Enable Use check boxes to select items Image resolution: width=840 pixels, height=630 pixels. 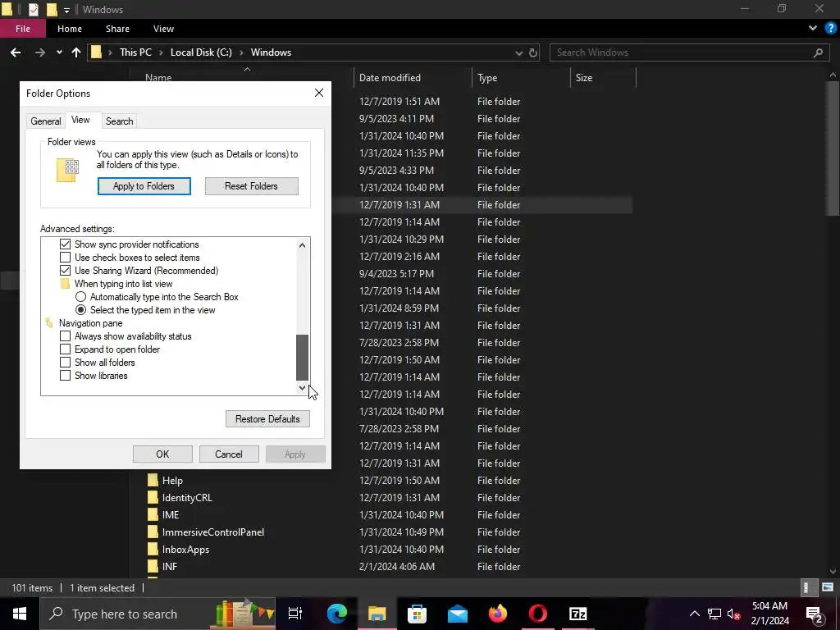[x=66, y=258]
